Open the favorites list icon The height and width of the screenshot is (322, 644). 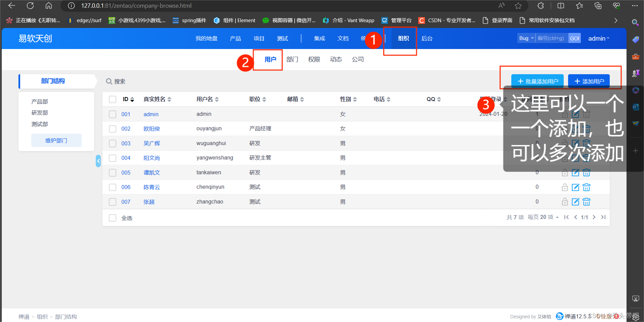(579, 6)
